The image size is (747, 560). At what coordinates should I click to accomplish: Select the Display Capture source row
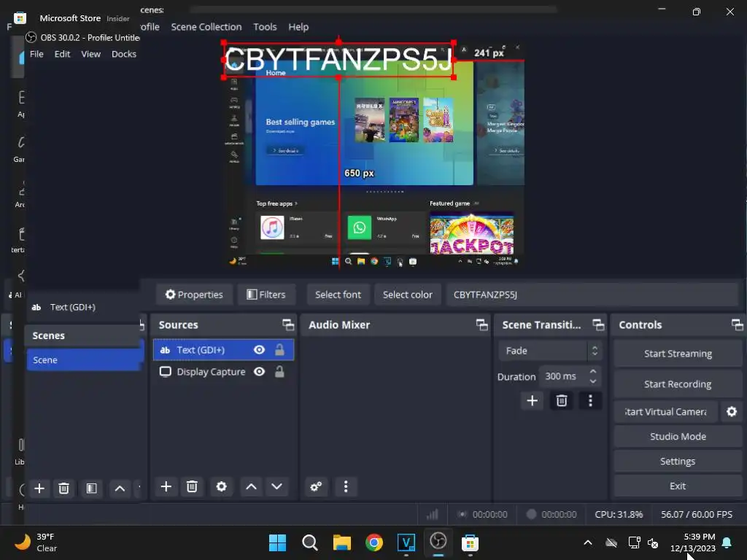[x=223, y=371]
